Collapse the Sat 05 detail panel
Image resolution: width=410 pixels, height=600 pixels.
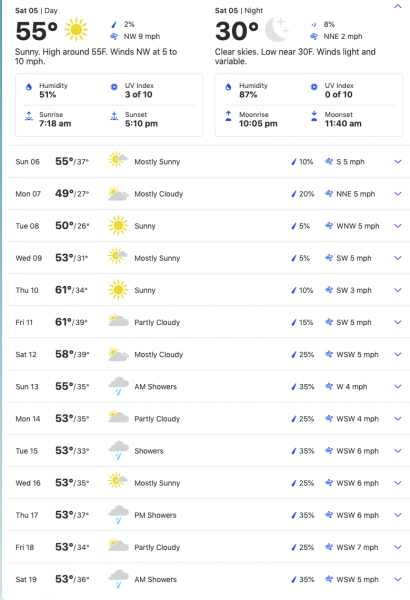pyautogui.click(x=398, y=7)
